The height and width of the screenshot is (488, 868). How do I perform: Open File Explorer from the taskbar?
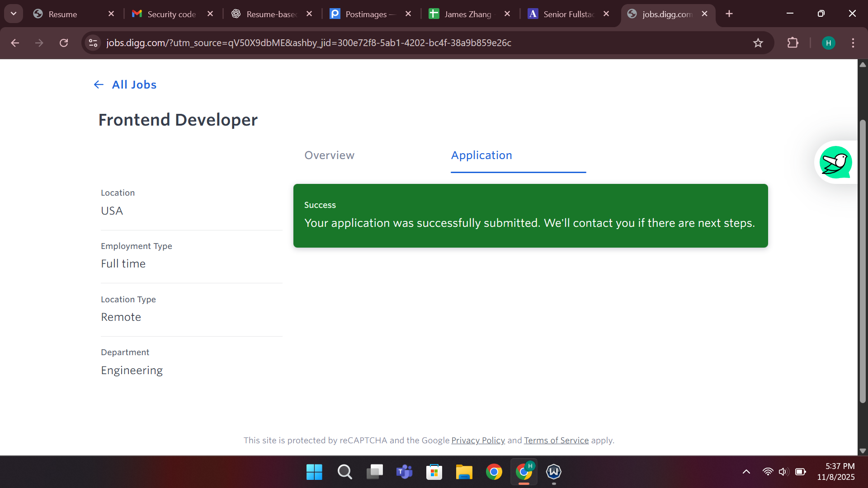[464, 472]
